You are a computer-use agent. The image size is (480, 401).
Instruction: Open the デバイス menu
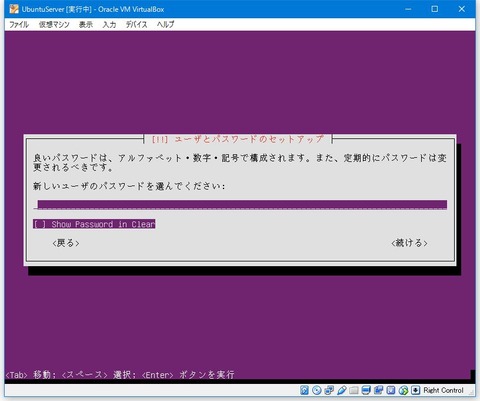pos(136,24)
